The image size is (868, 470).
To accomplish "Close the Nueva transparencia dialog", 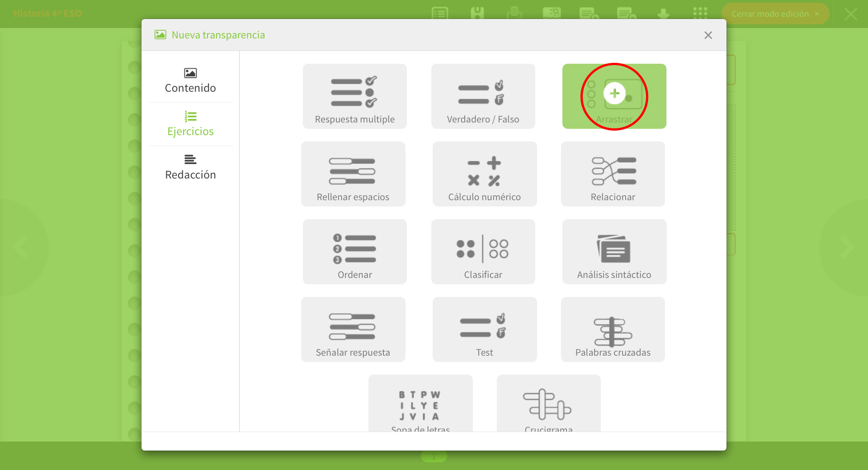I will 708,35.
